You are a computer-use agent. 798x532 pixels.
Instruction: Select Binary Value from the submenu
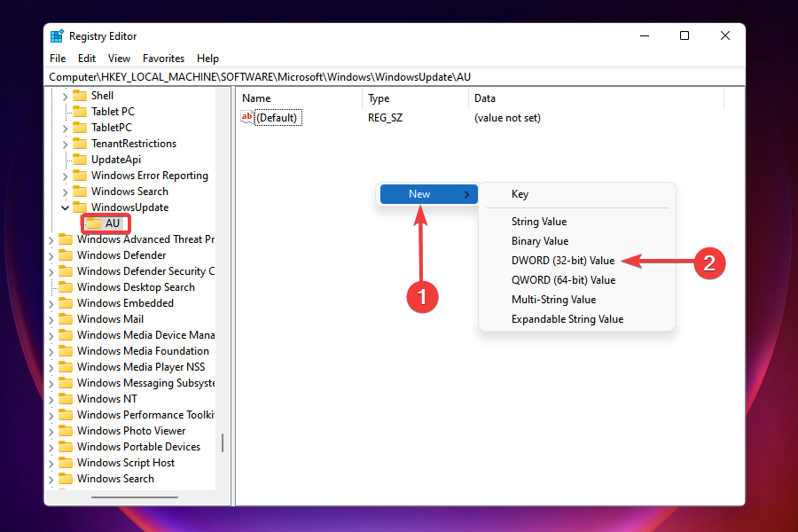pyautogui.click(x=577, y=241)
